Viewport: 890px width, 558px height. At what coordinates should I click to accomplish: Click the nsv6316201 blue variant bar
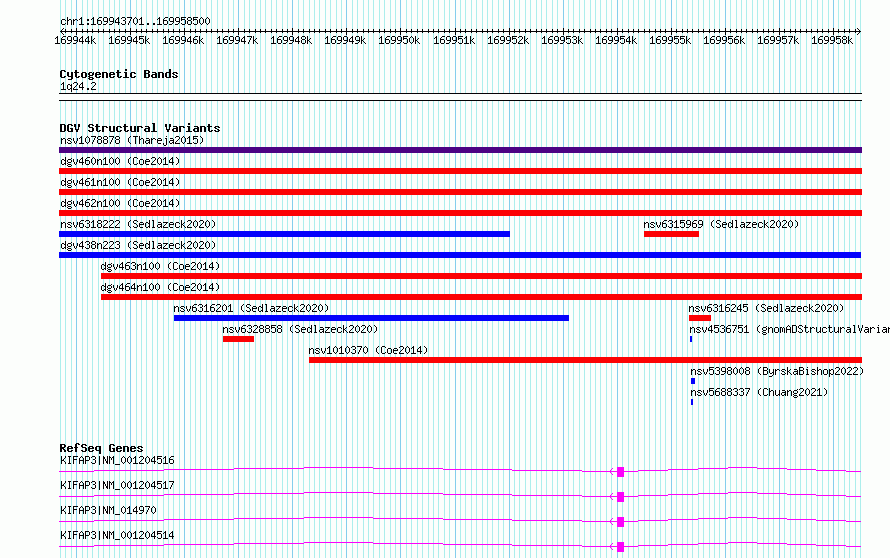coord(371,318)
